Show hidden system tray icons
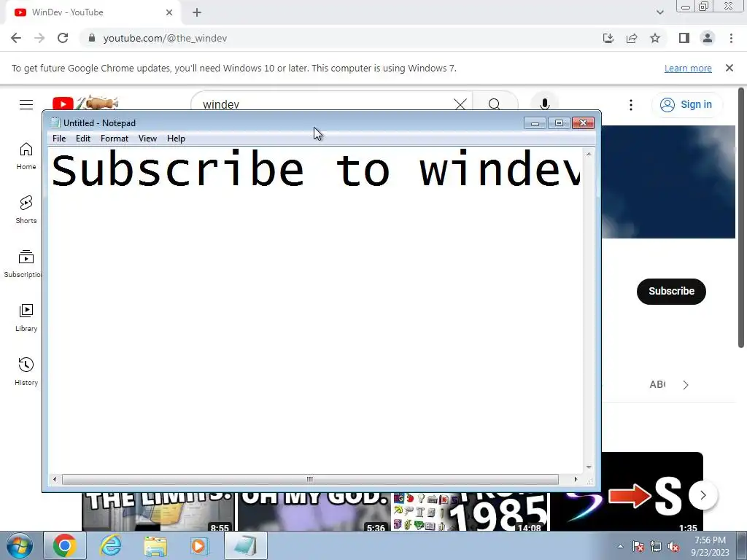This screenshot has width=747, height=560. [620, 546]
